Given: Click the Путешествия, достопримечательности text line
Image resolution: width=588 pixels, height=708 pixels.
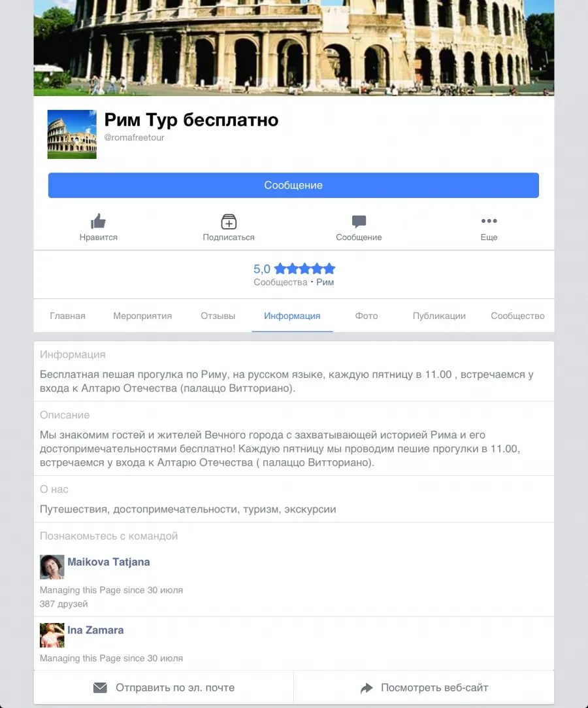Looking at the screenshot, I should point(188,509).
